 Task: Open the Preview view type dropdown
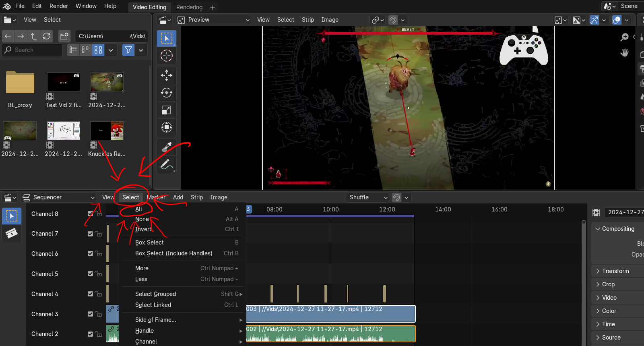[x=214, y=20]
